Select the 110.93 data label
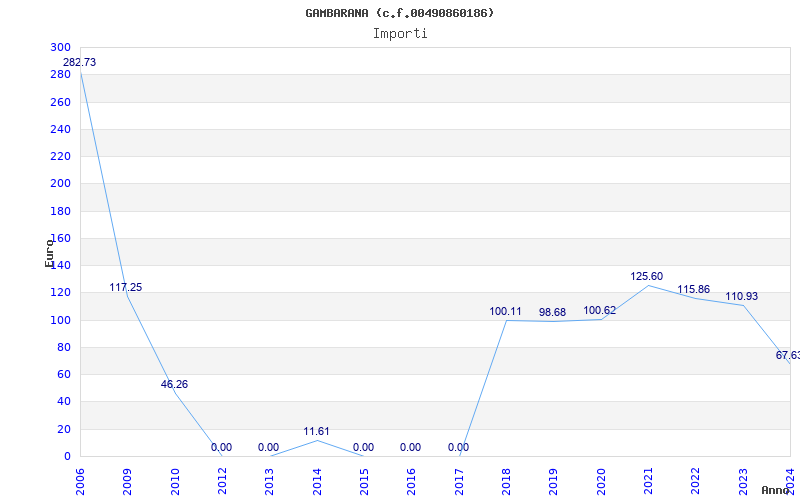Screen dimensions: 800x500 pyautogui.click(x=742, y=296)
